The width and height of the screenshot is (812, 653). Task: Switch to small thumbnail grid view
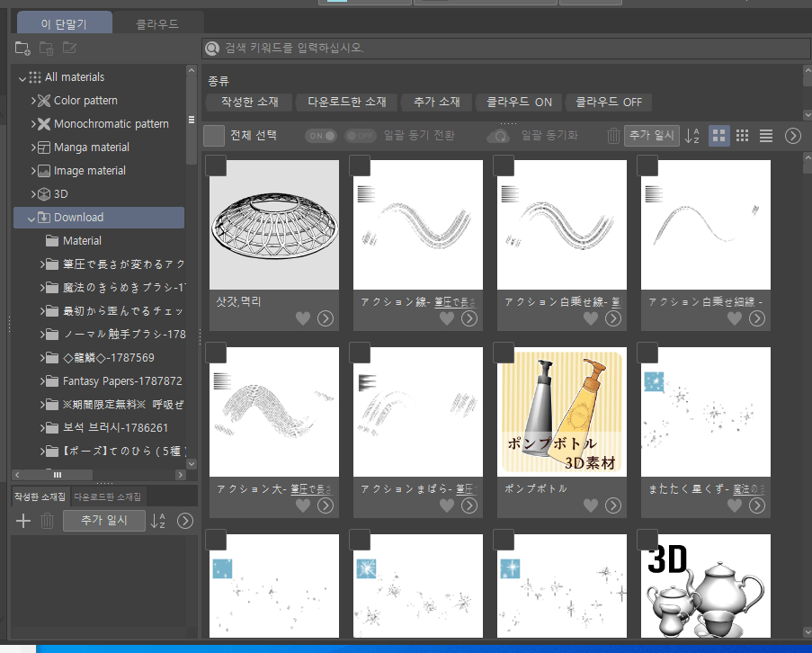tap(743, 136)
